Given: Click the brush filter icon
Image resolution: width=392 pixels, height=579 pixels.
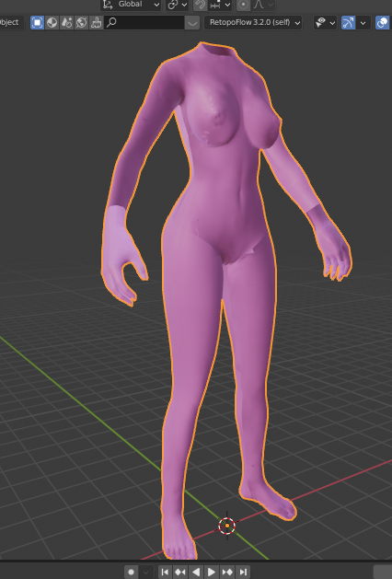Looking at the screenshot, I should tap(97, 22).
